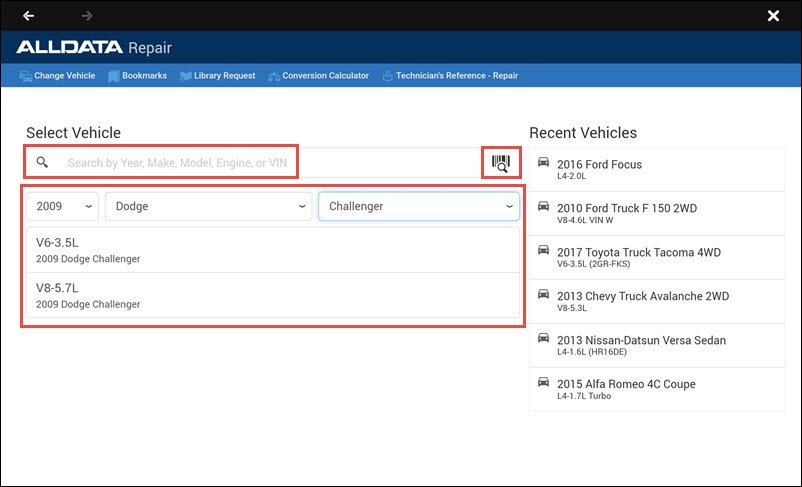Click the VIN barcode scan icon
This screenshot has width=802, height=487.
tap(501, 163)
